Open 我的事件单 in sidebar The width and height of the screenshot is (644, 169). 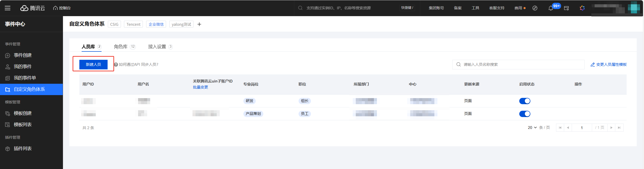(31, 78)
